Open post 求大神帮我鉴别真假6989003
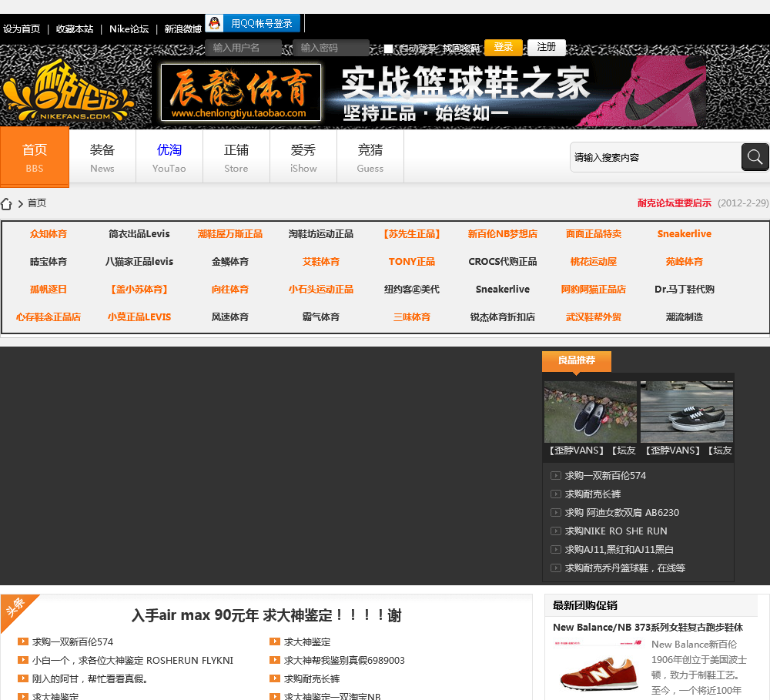 click(344, 660)
